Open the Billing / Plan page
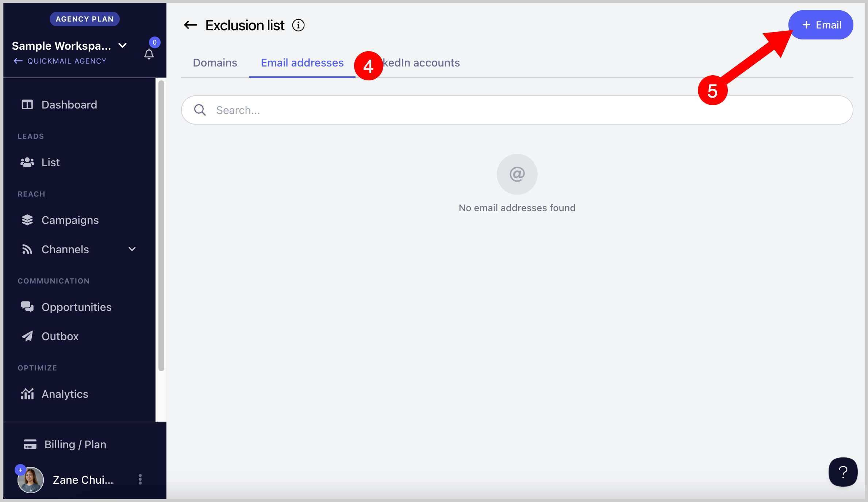The width and height of the screenshot is (868, 502). pos(75,445)
